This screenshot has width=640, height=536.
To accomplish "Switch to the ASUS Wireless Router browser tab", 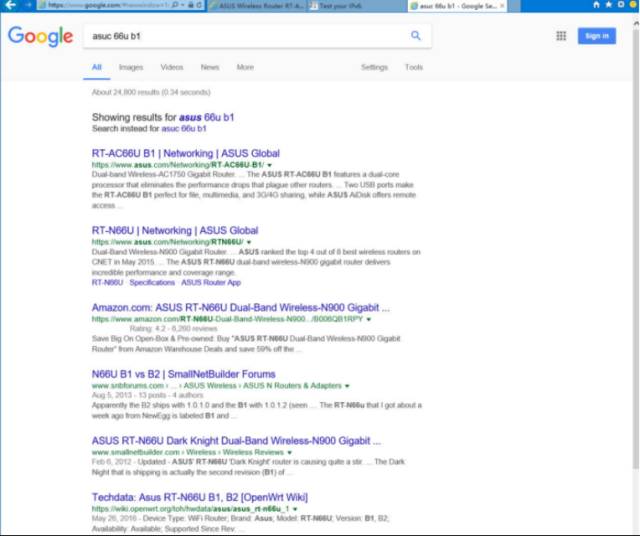I will point(256,6).
